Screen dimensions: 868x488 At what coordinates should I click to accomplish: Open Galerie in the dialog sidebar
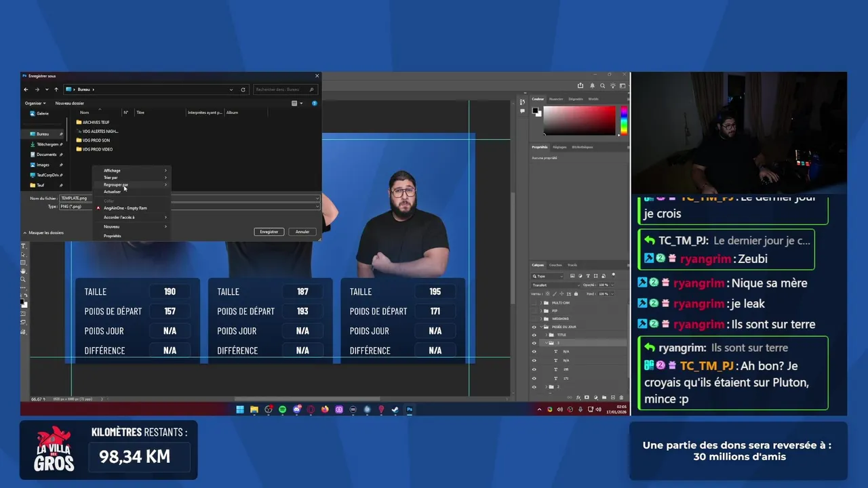39,113
